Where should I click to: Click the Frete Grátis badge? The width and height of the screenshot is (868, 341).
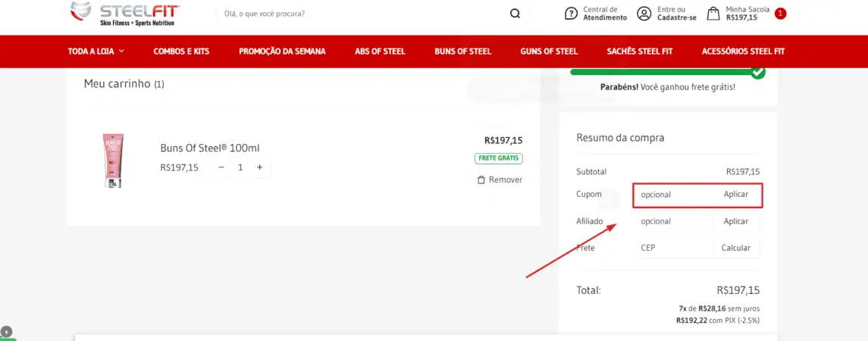point(499,158)
